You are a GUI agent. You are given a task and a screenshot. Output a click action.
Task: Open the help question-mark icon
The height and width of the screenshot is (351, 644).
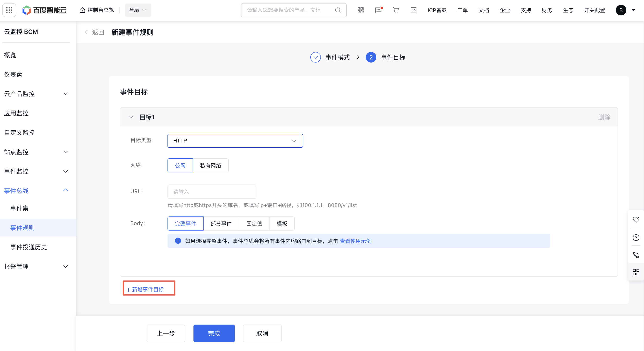point(636,237)
